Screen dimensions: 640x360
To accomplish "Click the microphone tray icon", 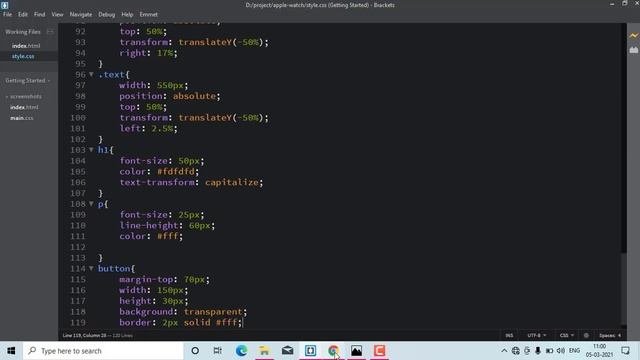I will click(x=538, y=351).
